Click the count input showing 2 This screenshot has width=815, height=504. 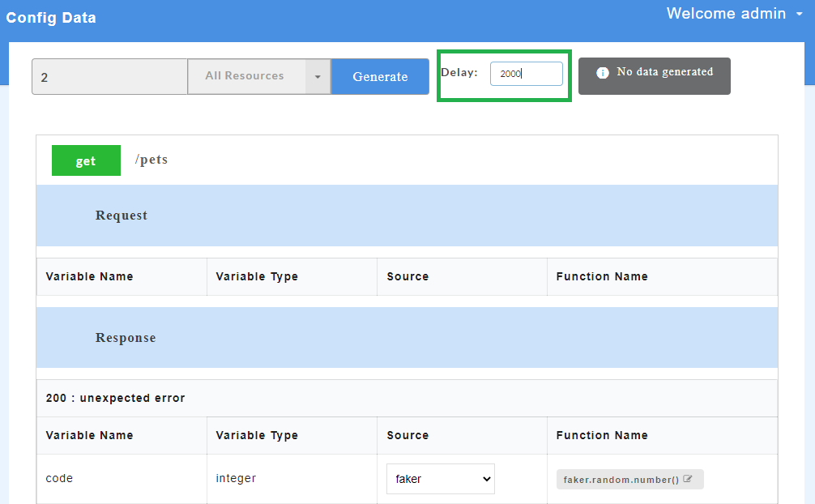(x=109, y=77)
